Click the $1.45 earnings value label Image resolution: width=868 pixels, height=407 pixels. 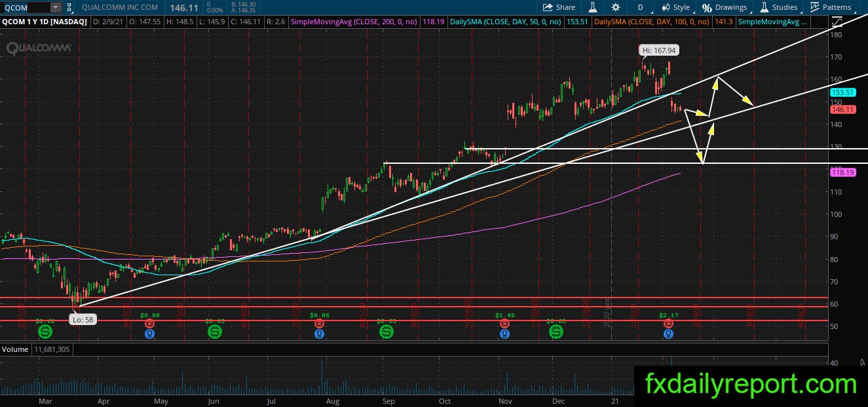coord(504,315)
